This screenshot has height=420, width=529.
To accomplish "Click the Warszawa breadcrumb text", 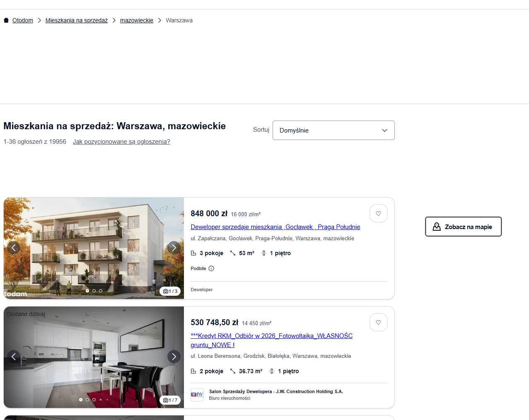I will [179, 20].
